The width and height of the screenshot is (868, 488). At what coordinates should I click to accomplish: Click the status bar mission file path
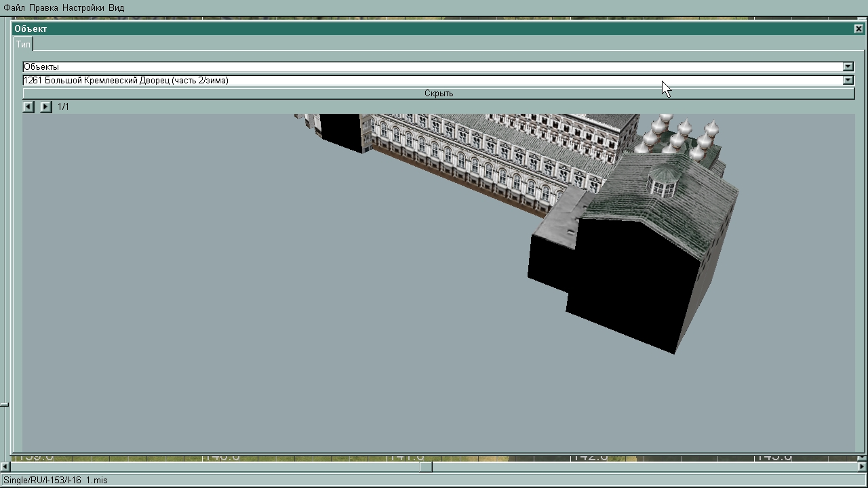(x=55, y=480)
